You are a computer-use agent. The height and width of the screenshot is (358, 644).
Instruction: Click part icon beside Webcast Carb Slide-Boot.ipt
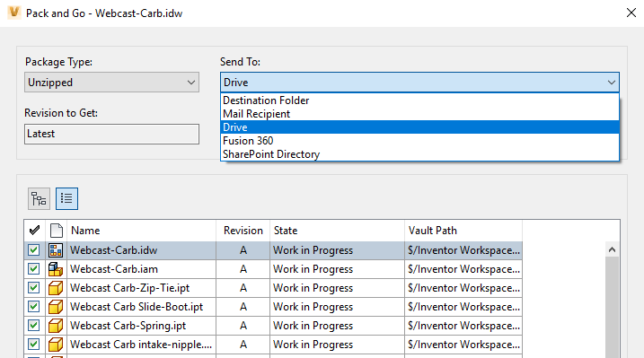56,307
